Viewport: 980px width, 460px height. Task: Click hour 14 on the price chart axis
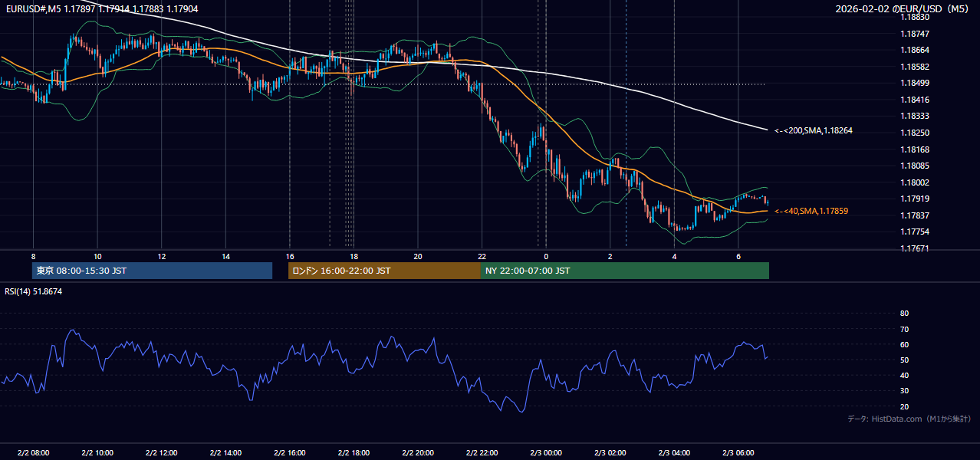[x=225, y=256]
